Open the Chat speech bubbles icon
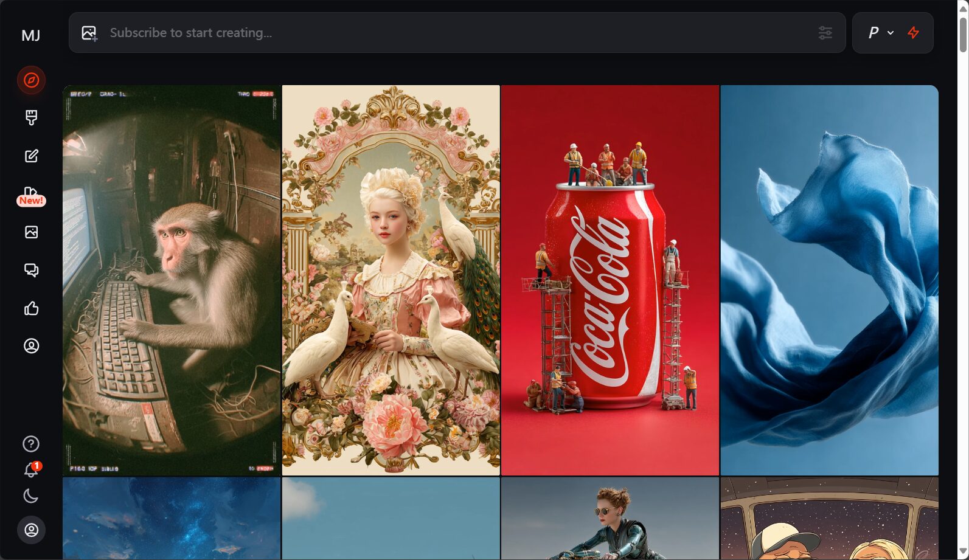 coord(31,270)
